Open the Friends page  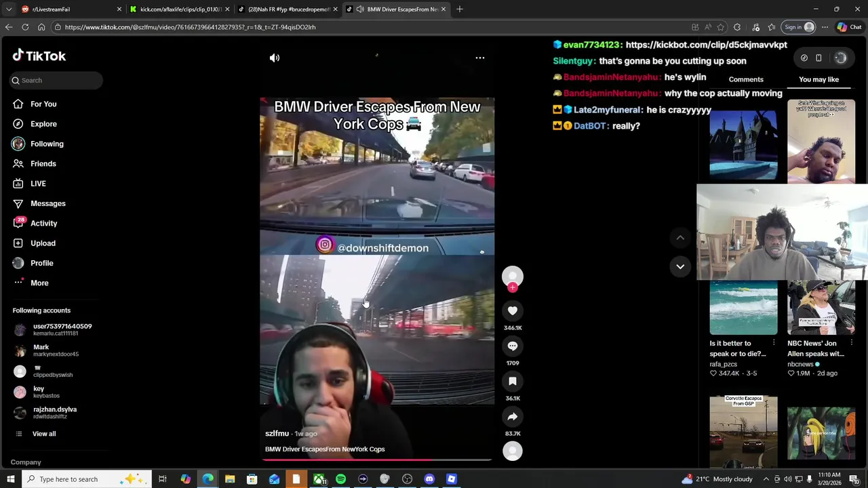43,163
